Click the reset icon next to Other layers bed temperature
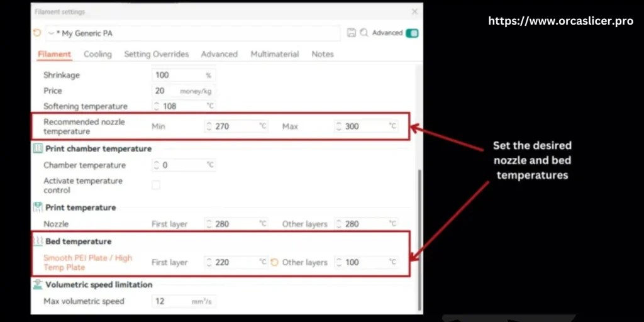 (274, 262)
